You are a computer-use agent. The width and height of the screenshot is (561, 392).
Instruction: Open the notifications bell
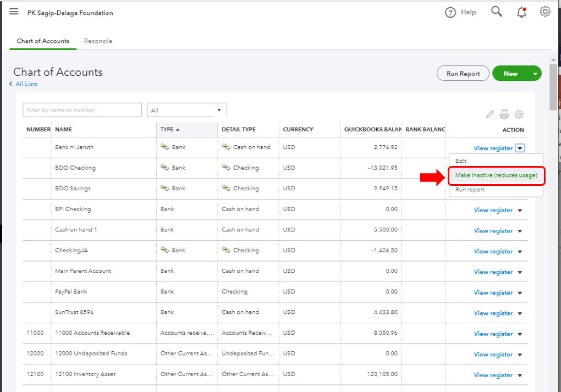click(x=521, y=13)
